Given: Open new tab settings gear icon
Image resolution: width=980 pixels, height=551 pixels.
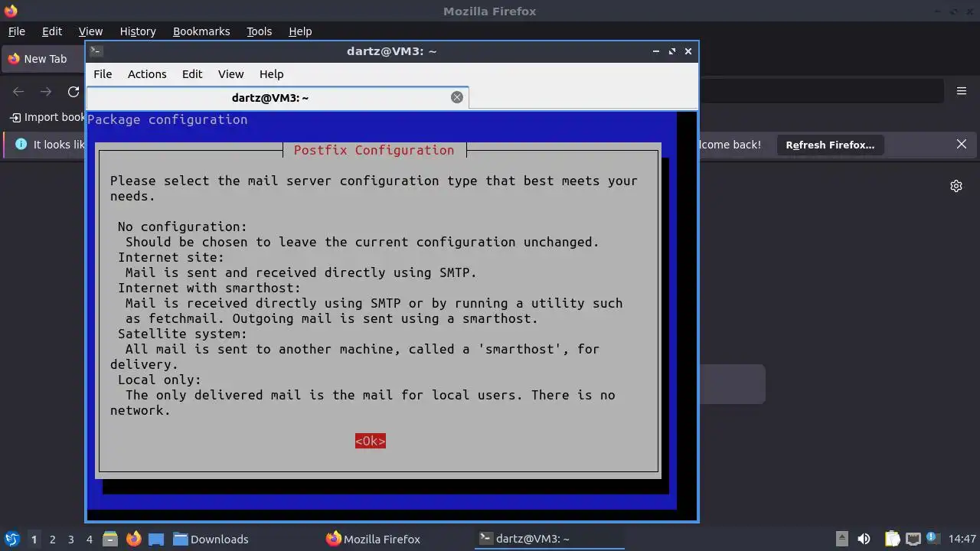Looking at the screenshot, I should click(956, 186).
